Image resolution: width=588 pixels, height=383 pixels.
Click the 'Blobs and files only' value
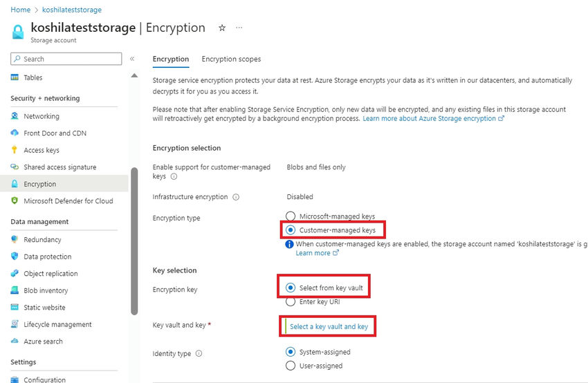click(x=316, y=167)
